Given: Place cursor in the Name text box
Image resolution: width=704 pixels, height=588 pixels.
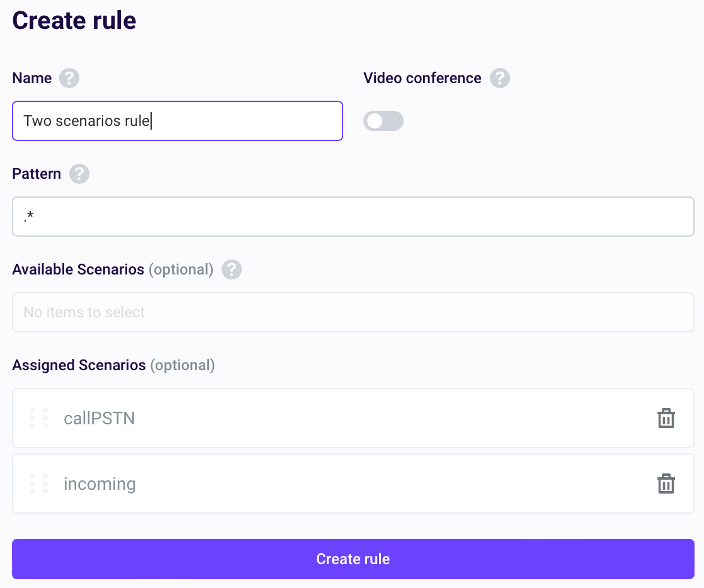Looking at the screenshot, I should click(178, 120).
